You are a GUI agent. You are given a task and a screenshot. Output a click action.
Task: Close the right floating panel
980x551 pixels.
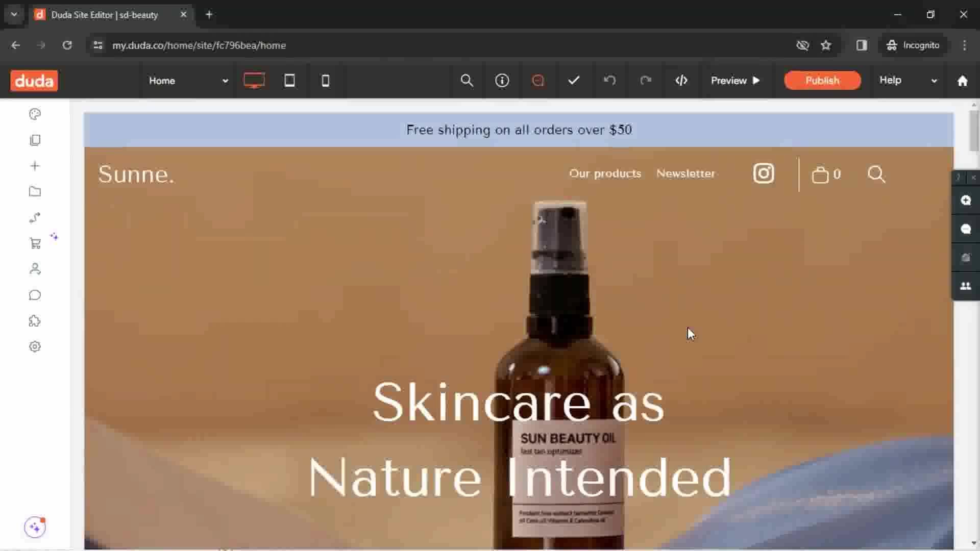pos(973,177)
